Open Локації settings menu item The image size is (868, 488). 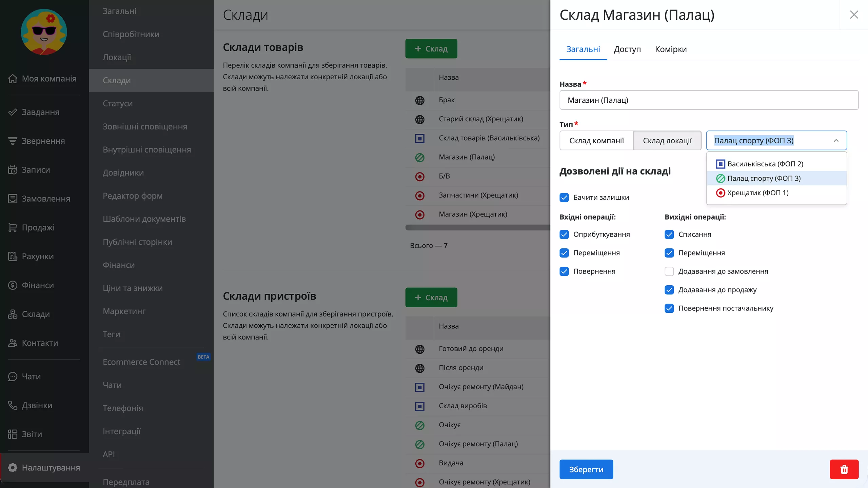click(151, 57)
